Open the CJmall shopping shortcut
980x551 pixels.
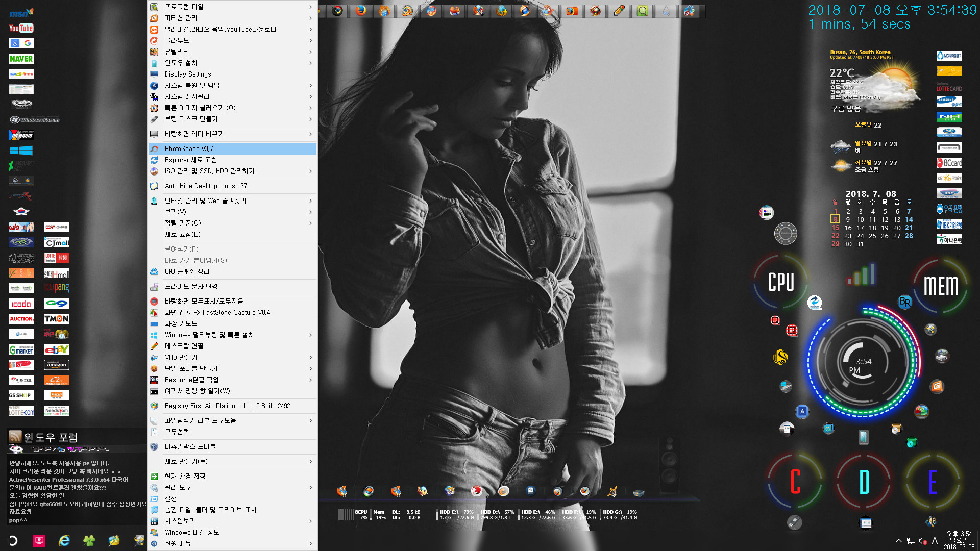pyautogui.click(x=56, y=242)
